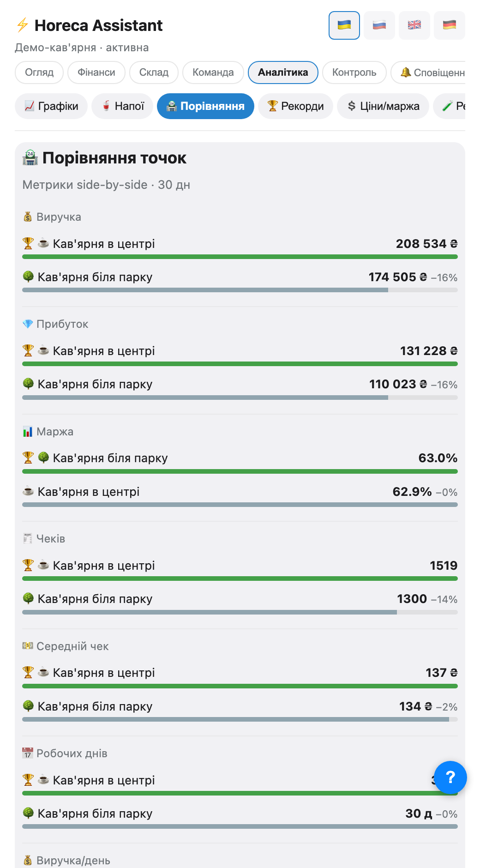This screenshot has height=868, width=480.
Task: Select the Ціни/маржа subtab
Action: (383, 106)
